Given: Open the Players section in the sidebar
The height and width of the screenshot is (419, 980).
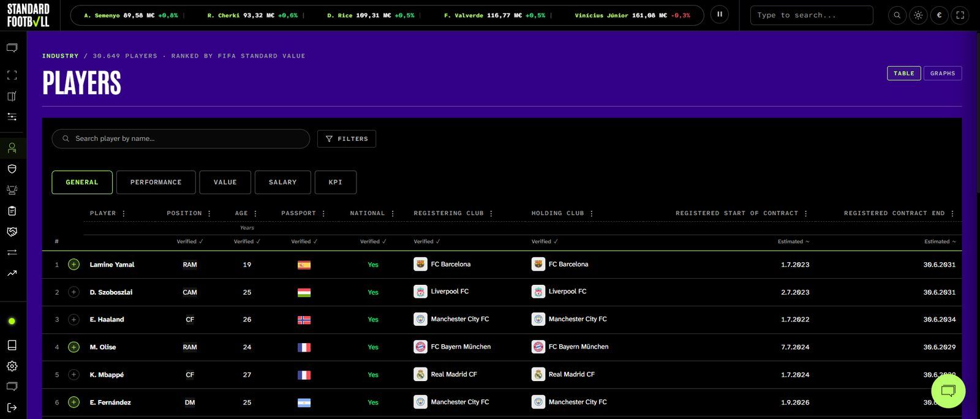Looking at the screenshot, I should 12,148.
